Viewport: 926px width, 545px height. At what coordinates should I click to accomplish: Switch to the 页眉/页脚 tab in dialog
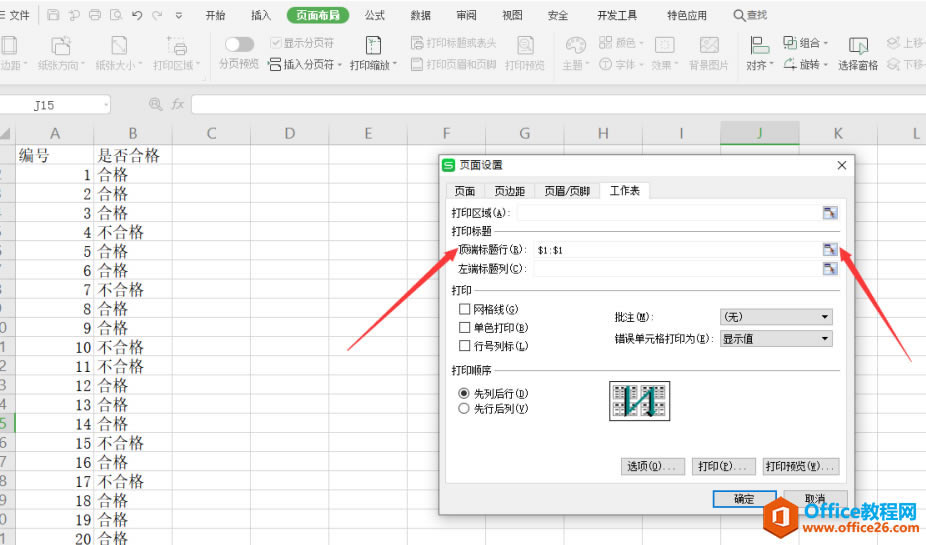(x=567, y=191)
